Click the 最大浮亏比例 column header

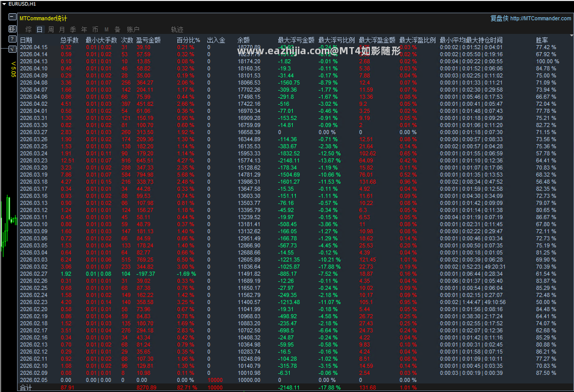pos(336,40)
